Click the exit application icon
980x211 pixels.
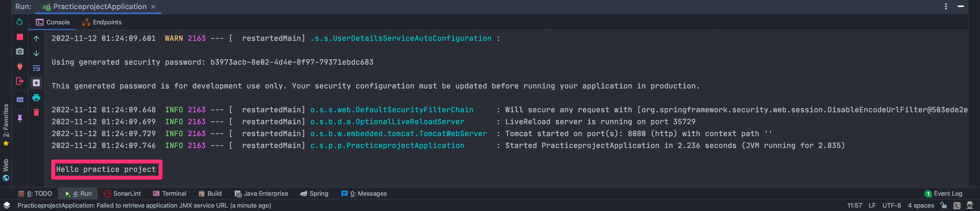click(x=20, y=81)
